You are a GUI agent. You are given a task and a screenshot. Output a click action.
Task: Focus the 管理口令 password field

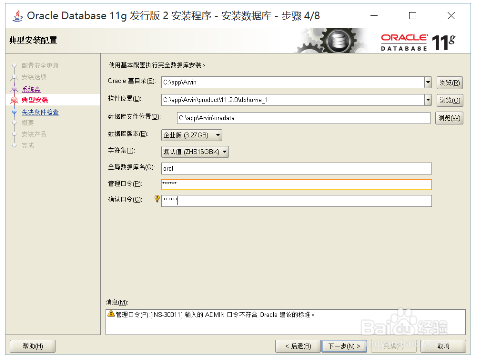coord(296,184)
